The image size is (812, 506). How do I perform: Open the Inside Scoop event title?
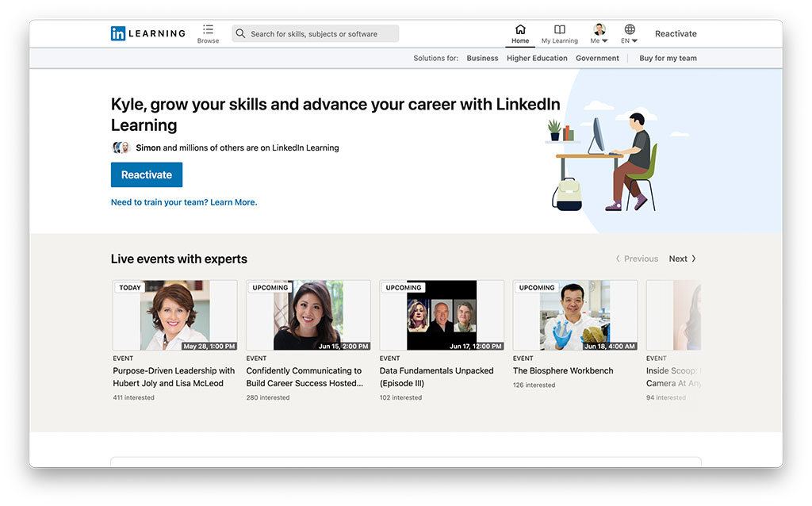coord(673,377)
